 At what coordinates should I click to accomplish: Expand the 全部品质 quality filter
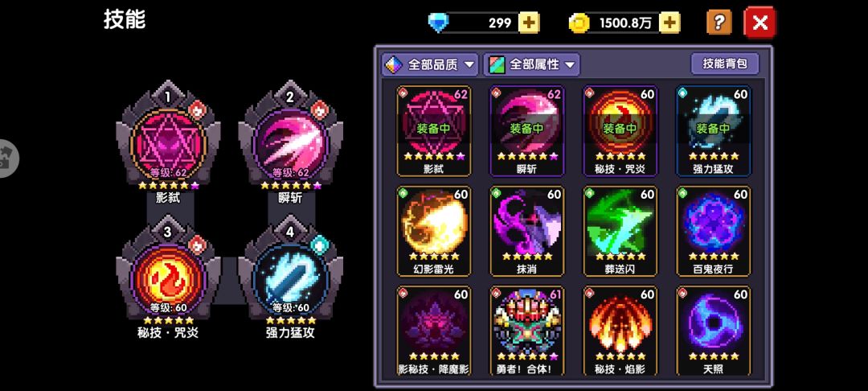(x=430, y=65)
